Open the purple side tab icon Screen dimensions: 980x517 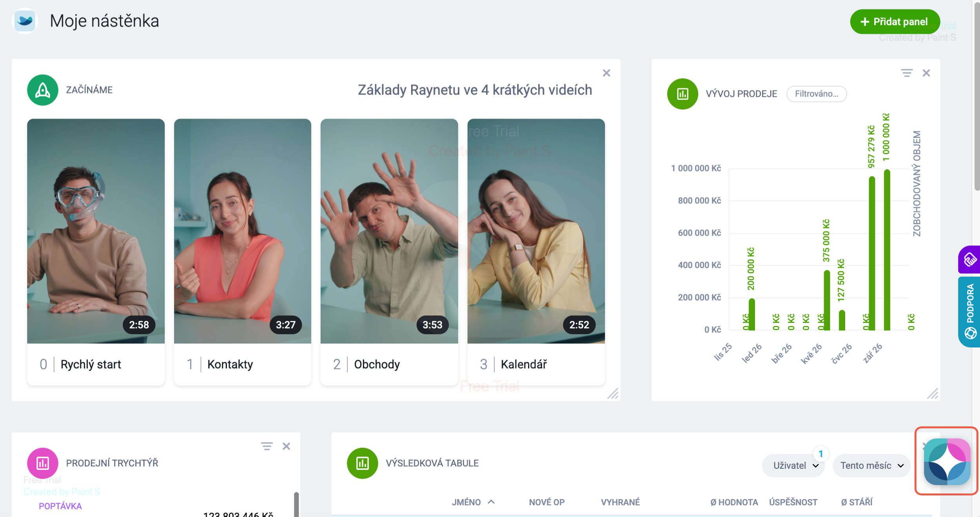click(x=969, y=259)
